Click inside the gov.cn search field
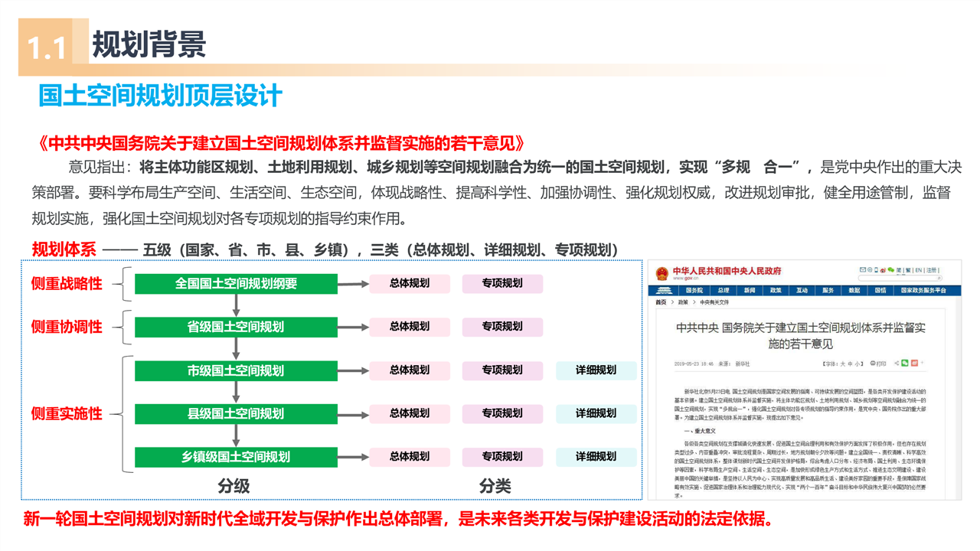Image resolution: width=980 pixels, height=551 pixels. [x=896, y=278]
